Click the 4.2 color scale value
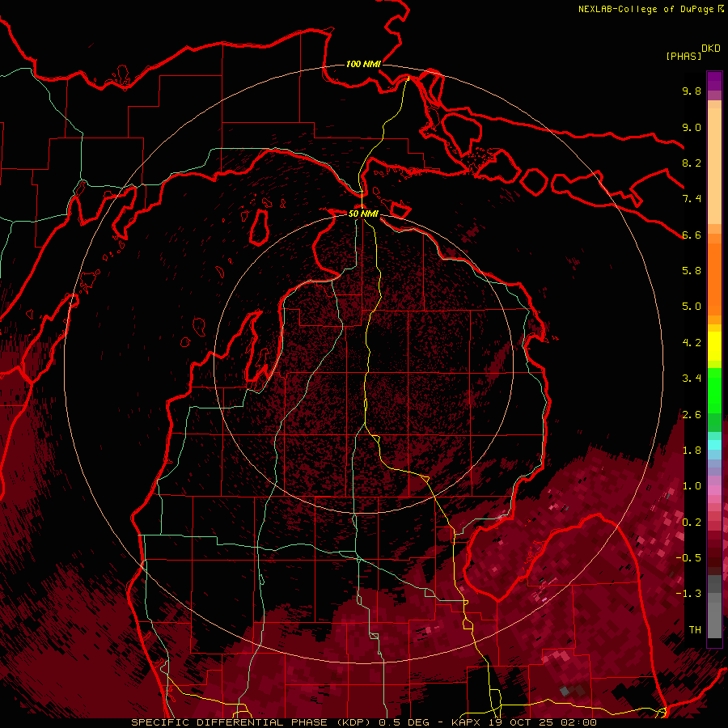The width and height of the screenshot is (728, 728). click(x=692, y=343)
